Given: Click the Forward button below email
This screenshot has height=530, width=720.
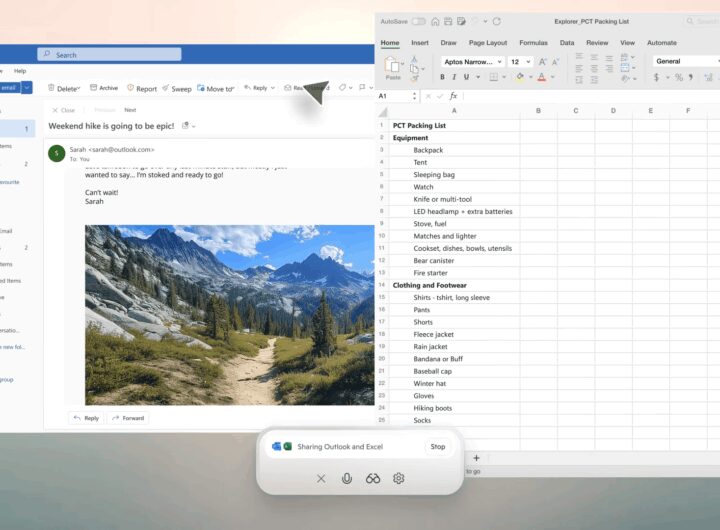Looking at the screenshot, I should 127,418.
